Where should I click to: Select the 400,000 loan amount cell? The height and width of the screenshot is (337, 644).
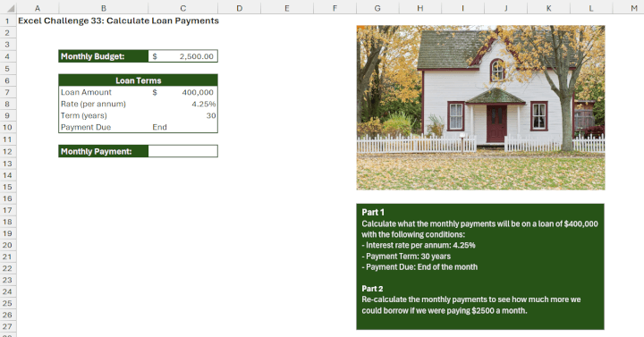[x=183, y=92]
